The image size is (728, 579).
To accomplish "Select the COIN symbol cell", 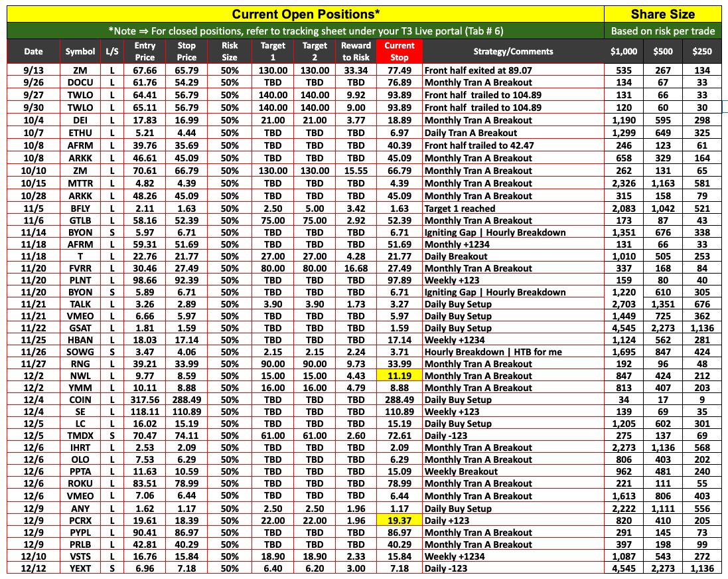I will (80, 400).
